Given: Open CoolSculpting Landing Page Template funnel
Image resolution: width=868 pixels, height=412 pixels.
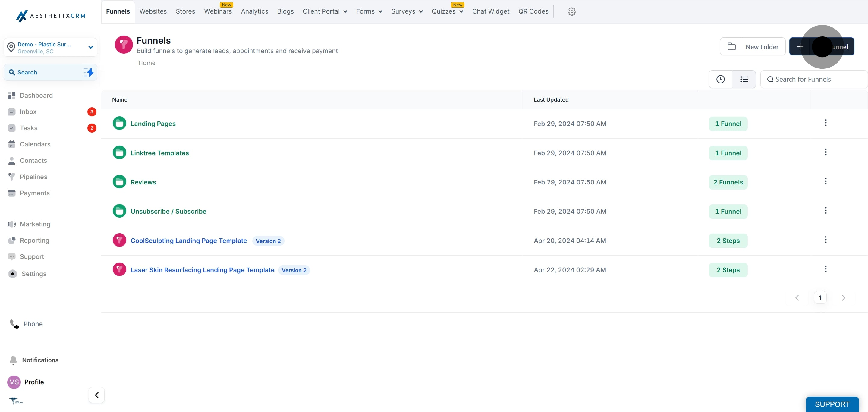Looking at the screenshot, I should pos(188,241).
